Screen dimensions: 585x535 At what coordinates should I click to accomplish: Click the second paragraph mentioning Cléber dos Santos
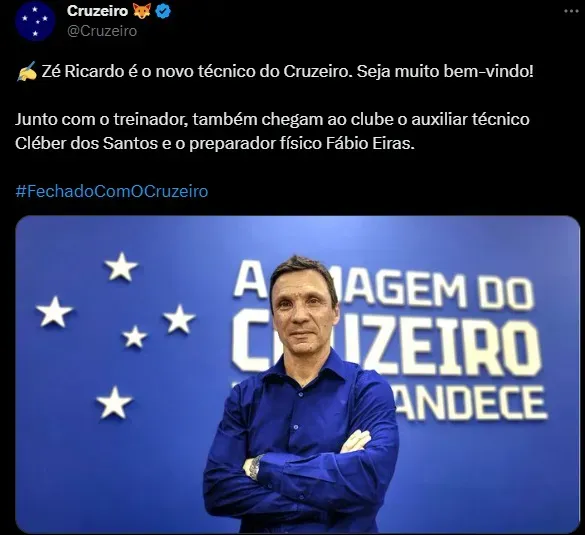[272, 131]
